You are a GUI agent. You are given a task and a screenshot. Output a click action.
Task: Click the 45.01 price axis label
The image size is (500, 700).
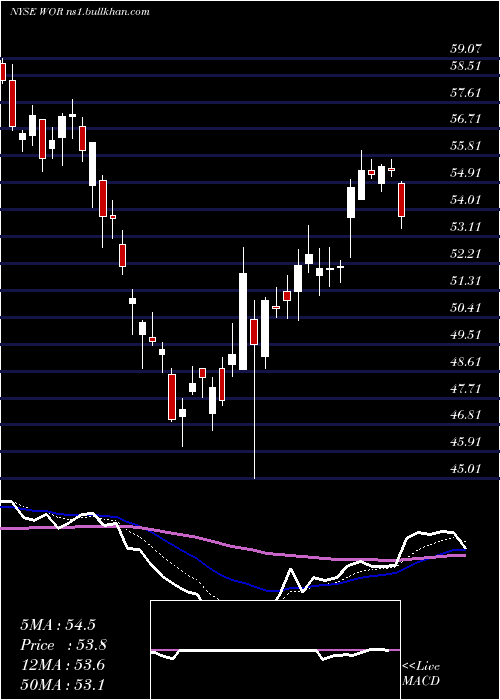pos(465,468)
